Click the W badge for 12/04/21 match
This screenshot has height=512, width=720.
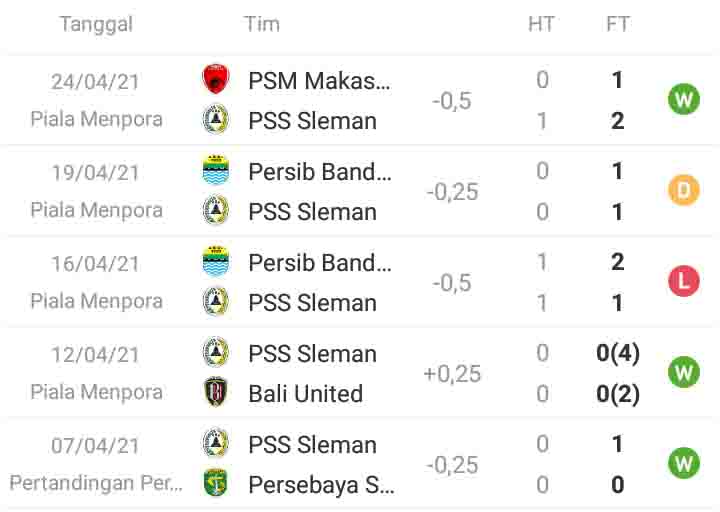pos(684,373)
